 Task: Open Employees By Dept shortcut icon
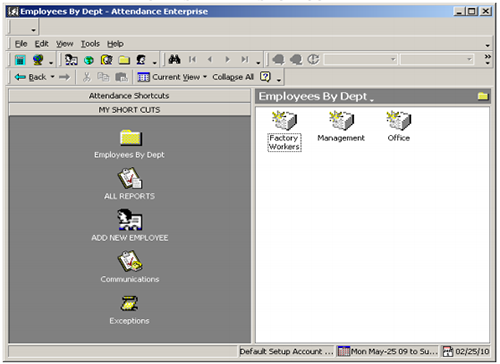pos(131,138)
